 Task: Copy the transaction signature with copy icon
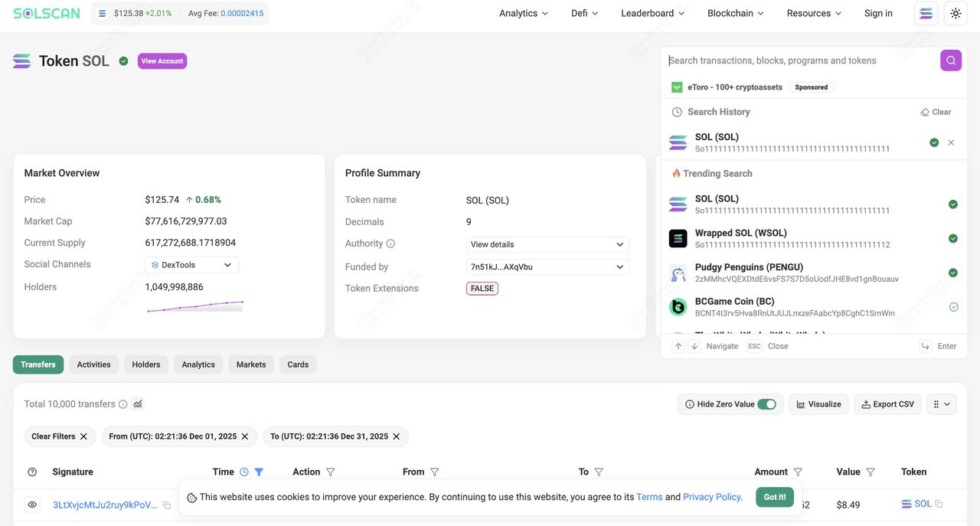167,505
